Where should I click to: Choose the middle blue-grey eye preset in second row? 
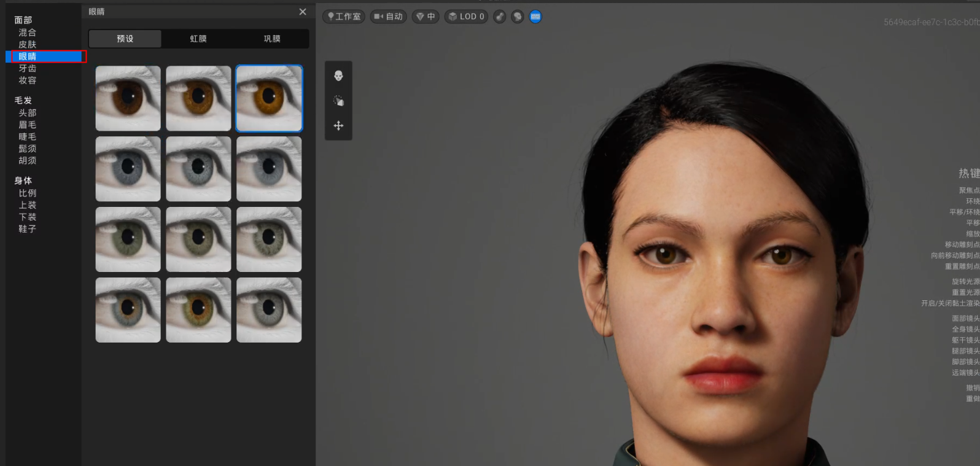(198, 169)
